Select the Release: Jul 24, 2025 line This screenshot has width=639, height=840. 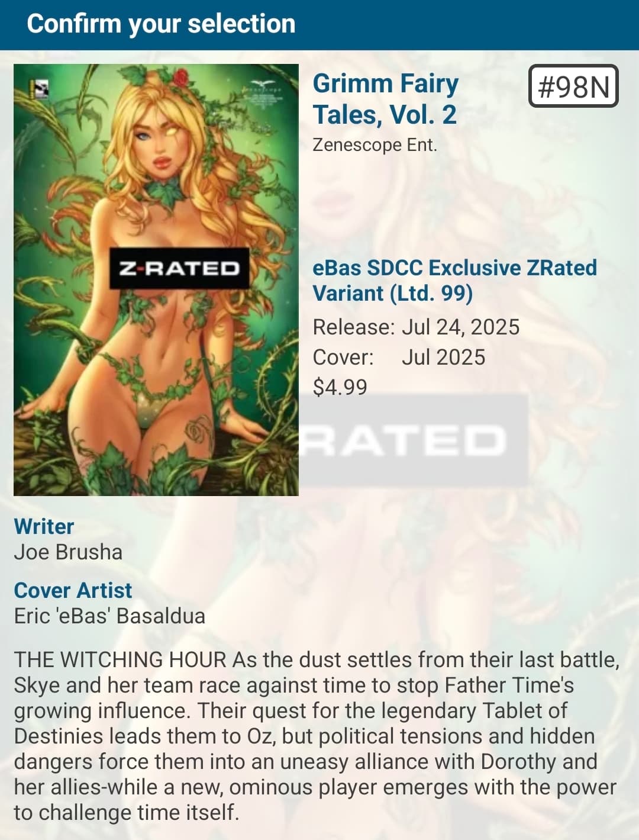coord(416,327)
